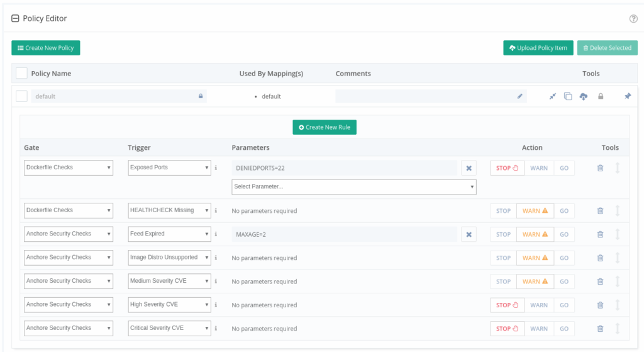Collapse the Policy Editor panel
The height and width of the screenshot is (352, 644).
point(15,19)
